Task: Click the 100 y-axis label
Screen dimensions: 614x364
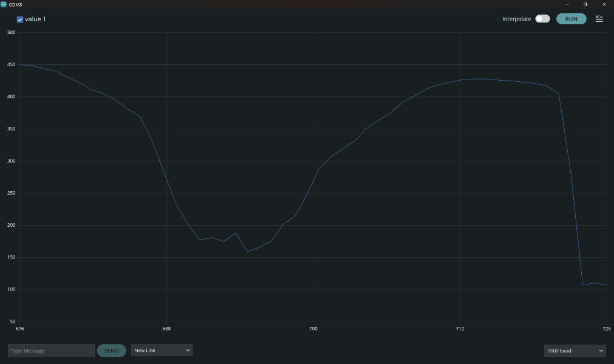Action: (12, 289)
